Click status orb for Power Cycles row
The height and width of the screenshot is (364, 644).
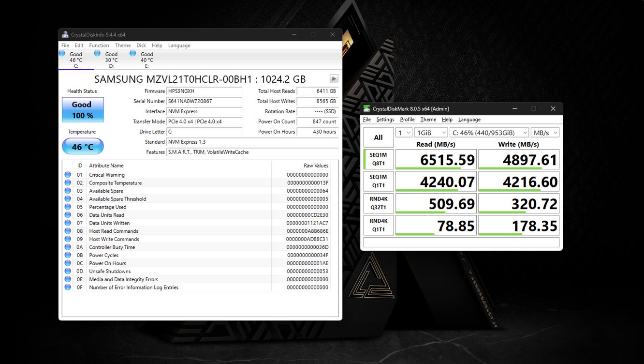click(68, 255)
